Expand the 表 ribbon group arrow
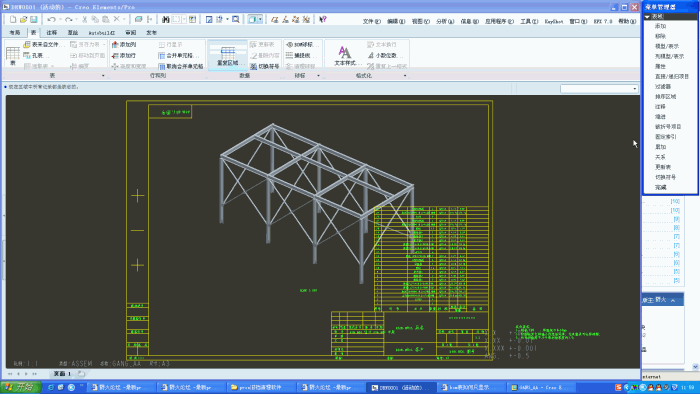 pos(103,76)
